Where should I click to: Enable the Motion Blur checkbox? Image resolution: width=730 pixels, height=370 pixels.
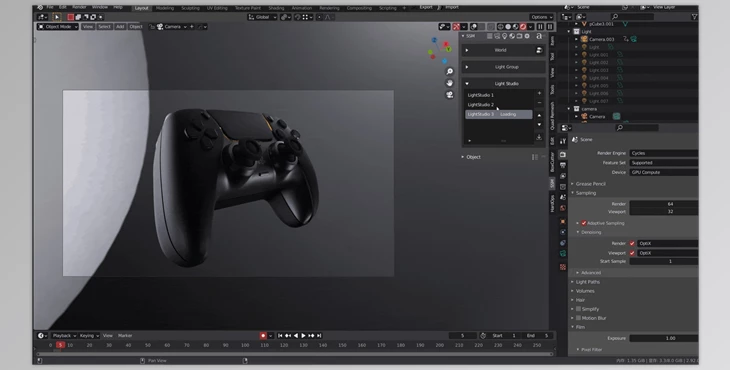(578, 318)
